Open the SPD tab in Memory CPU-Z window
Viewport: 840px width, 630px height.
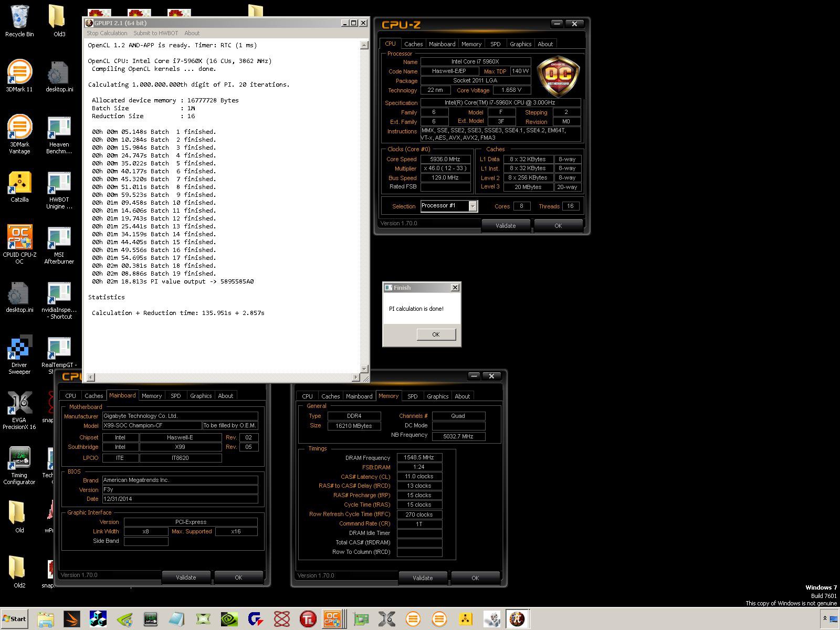(412, 396)
